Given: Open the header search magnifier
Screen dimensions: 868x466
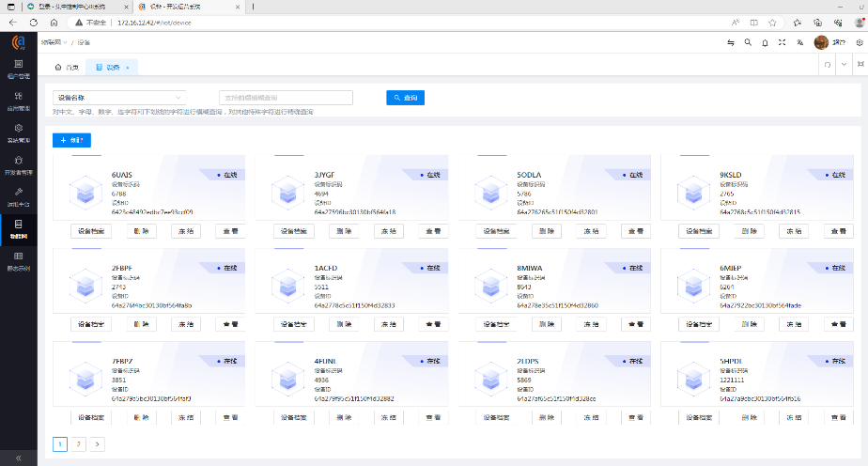Looking at the screenshot, I should pos(748,42).
